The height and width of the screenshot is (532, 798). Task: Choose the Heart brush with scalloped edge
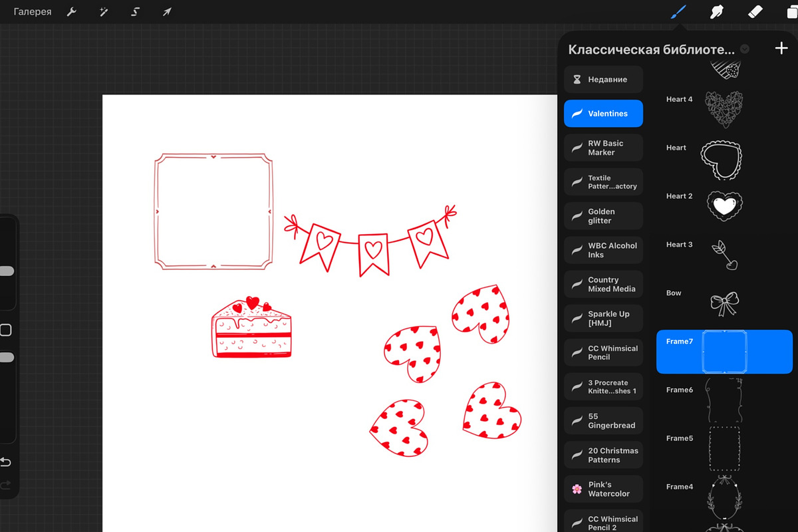[x=724, y=158]
